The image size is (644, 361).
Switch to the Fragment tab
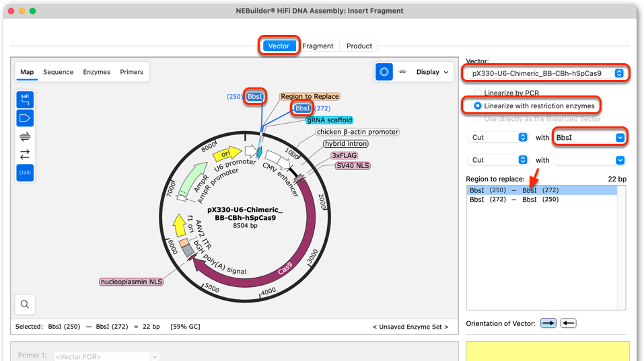pyautogui.click(x=318, y=46)
